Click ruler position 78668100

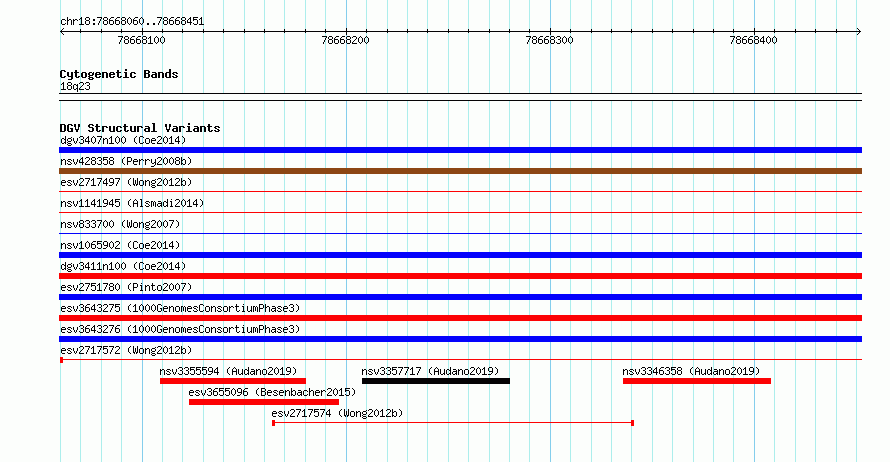coord(141,40)
